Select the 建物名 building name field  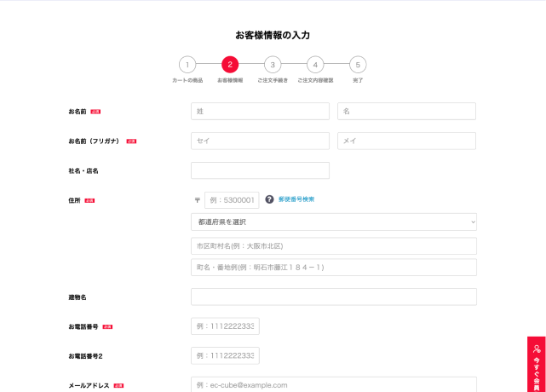click(333, 297)
